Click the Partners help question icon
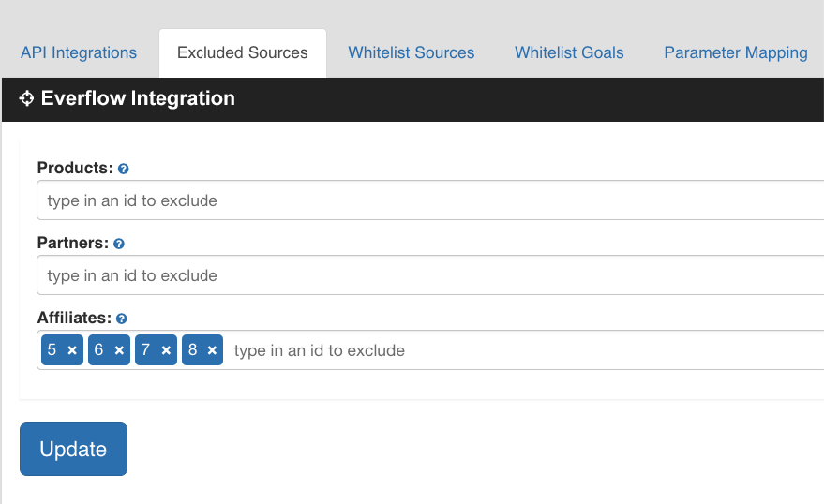 click(x=119, y=244)
